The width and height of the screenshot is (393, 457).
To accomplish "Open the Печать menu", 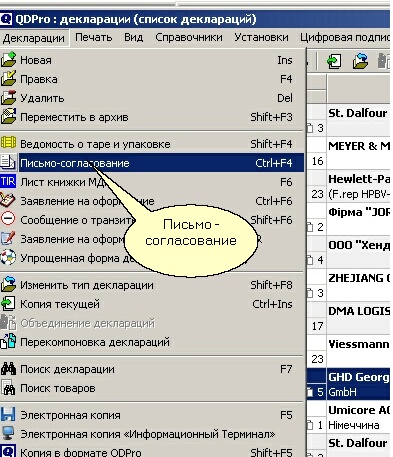I will 93,38.
